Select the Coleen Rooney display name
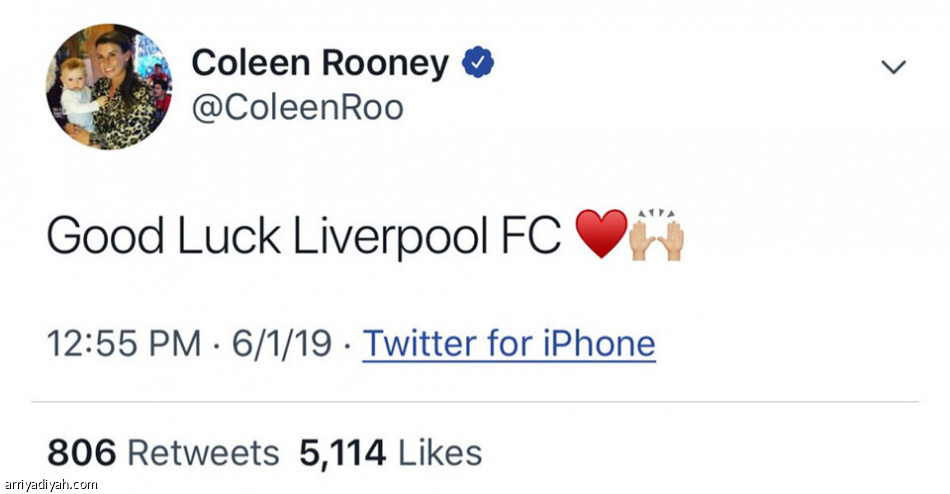This screenshot has height=494, width=950. click(x=321, y=63)
